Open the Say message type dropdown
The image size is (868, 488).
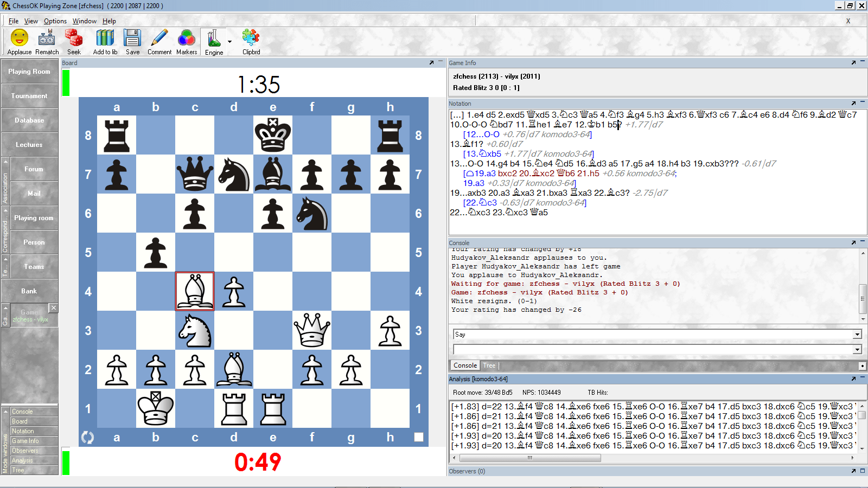pyautogui.click(x=857, y=334)
